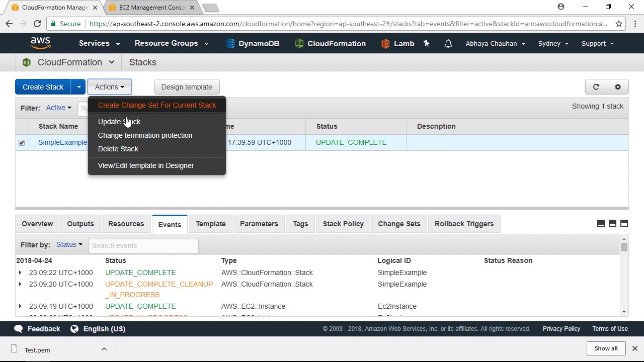The width and height of the screenshot is (644, 362).
Task: Switch to the Overview tab
Action: tap(37, 224)
